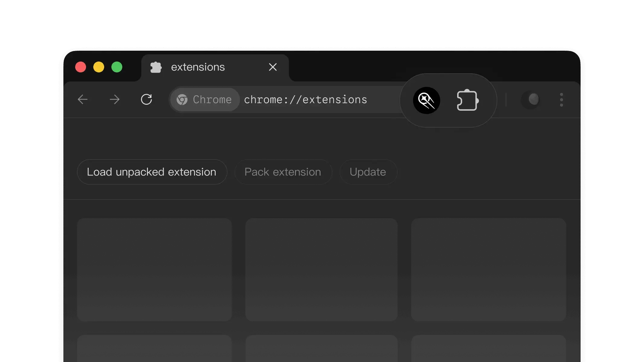The height and width of the screenshot is (362, 644).
Task: Open the pinned satellite extension icon
Action: (x=426, y=100)
